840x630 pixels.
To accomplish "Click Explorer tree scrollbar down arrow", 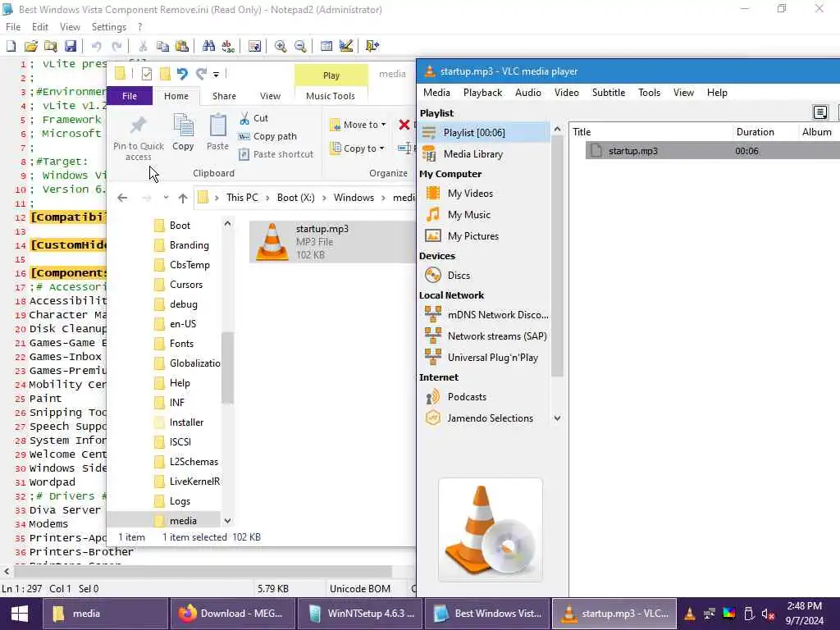I will pyautogui.click(x=228, y=521).
